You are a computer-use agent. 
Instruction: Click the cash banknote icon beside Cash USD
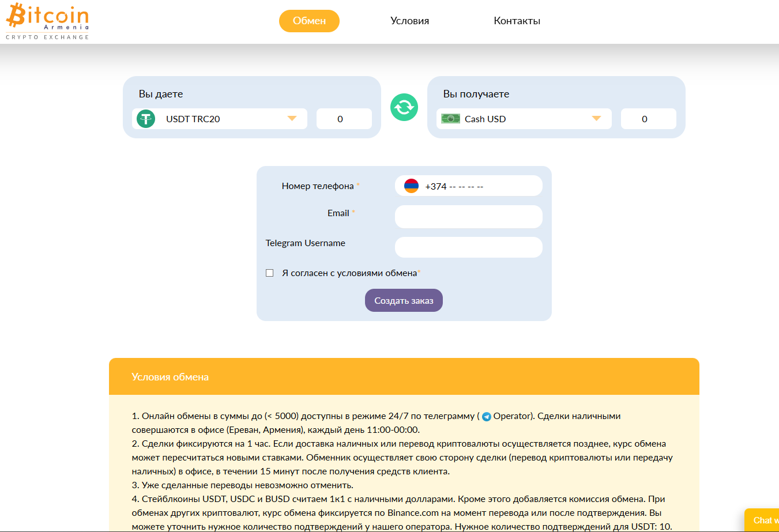coord(450,118)
